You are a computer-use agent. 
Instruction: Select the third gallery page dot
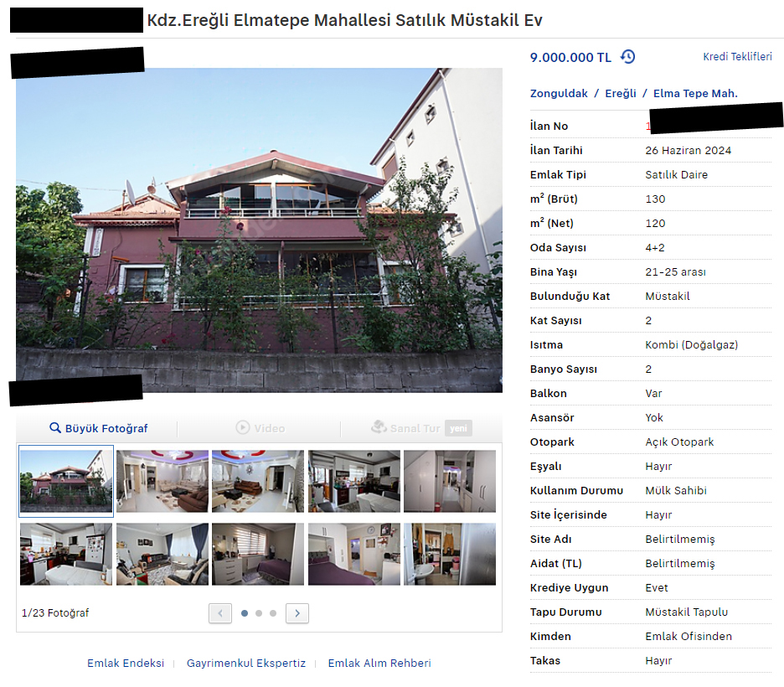[x=272, y=613]
